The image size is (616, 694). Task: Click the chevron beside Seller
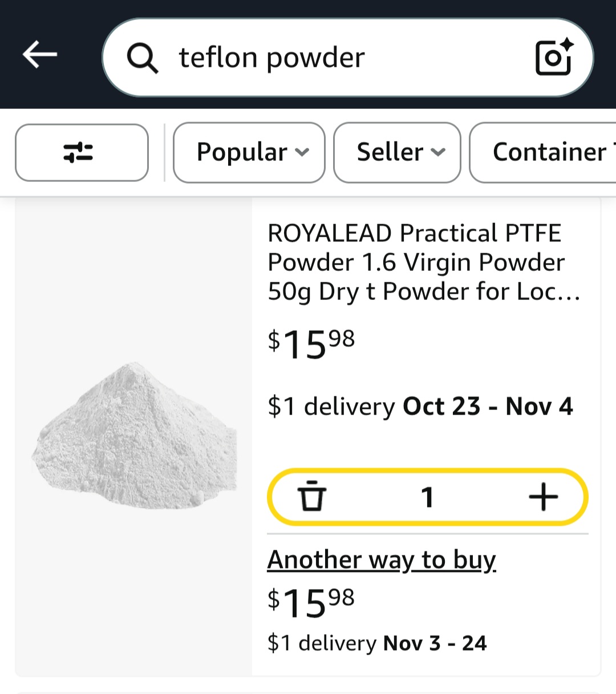(x=438, y=152)
